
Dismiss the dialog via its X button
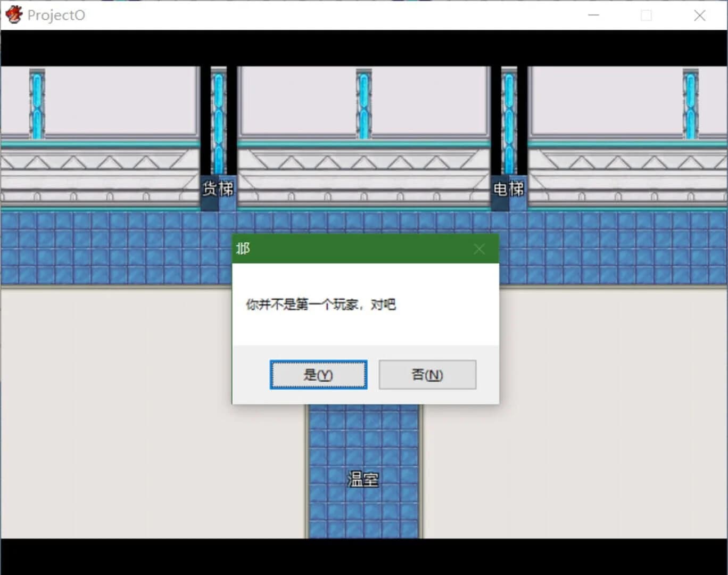[479, 249]
